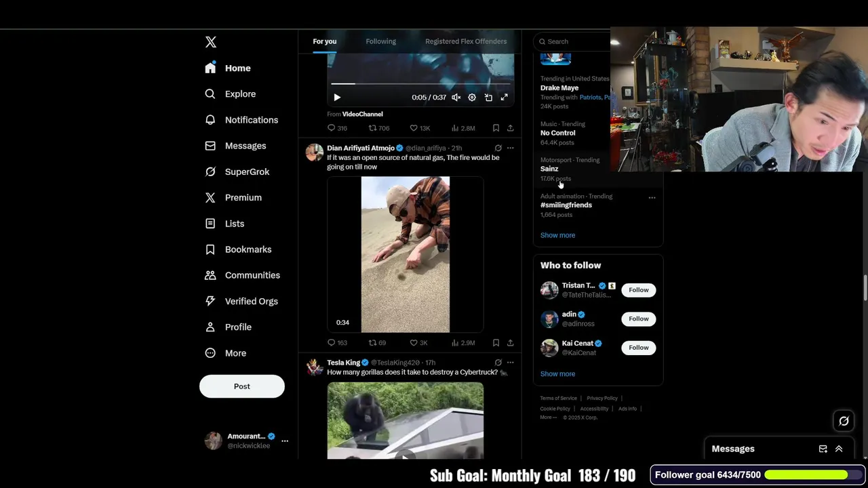Reply to the post with 316 comments
Screen dimensions: 868x488
337,128
